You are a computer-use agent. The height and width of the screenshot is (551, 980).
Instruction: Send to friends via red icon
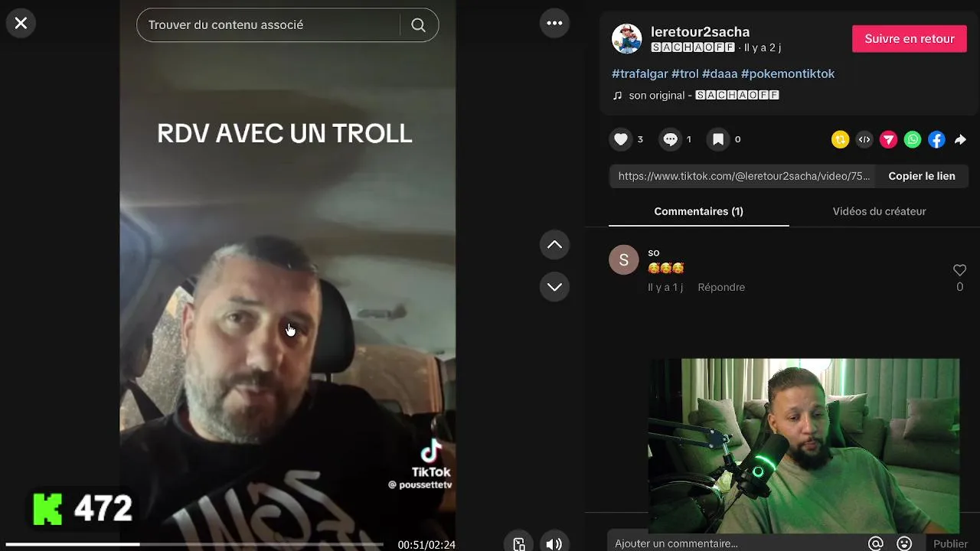click(888, 139)
